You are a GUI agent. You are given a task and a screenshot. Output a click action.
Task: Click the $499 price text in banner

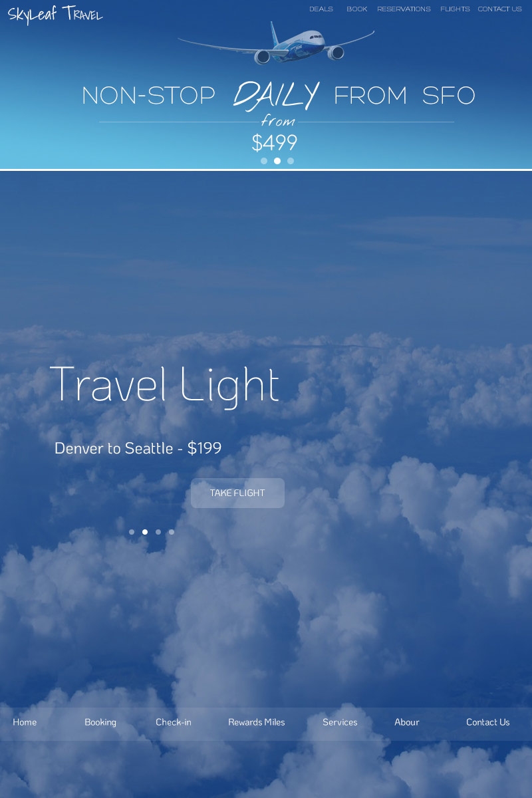pyautogui.click(x=275, y=142)
